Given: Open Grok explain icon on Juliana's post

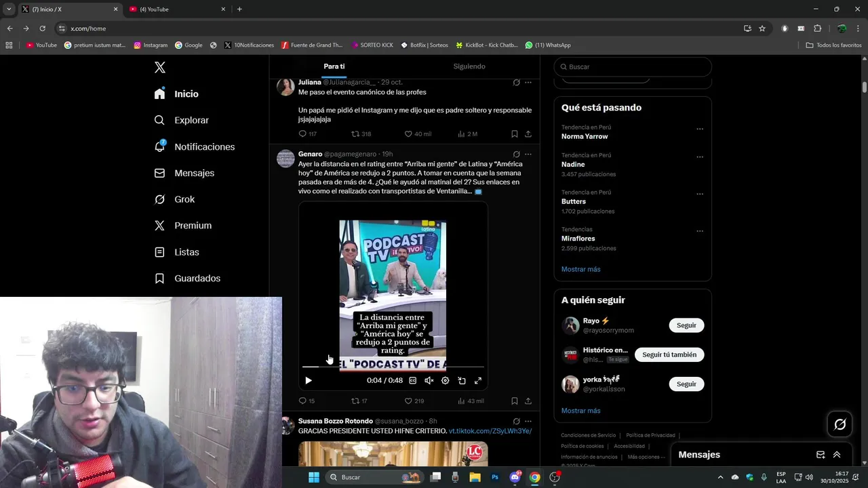Looking at the screenshot, I should tap(516, 83).
